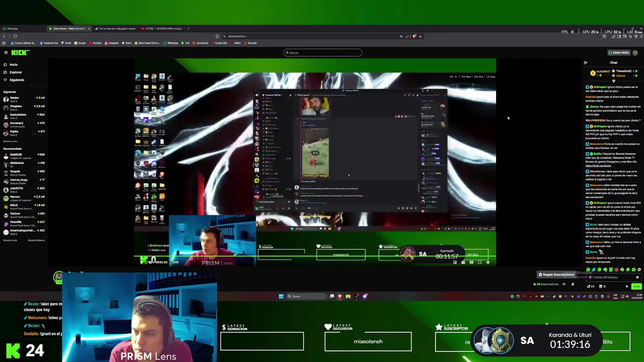
Task: Open Benjaz channel in Siguiendo list
Action: (23, 99)
